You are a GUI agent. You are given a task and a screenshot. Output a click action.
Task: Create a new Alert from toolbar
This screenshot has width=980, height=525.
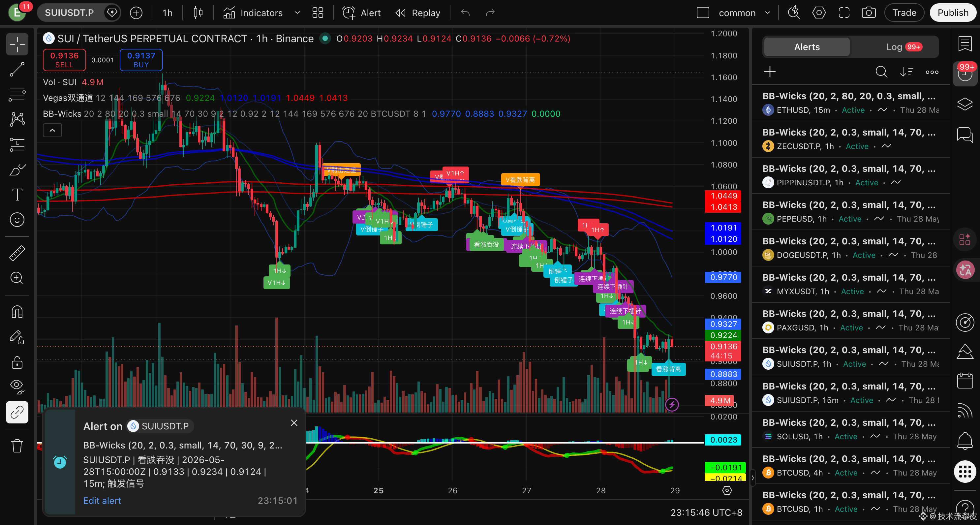click(361, 13)
